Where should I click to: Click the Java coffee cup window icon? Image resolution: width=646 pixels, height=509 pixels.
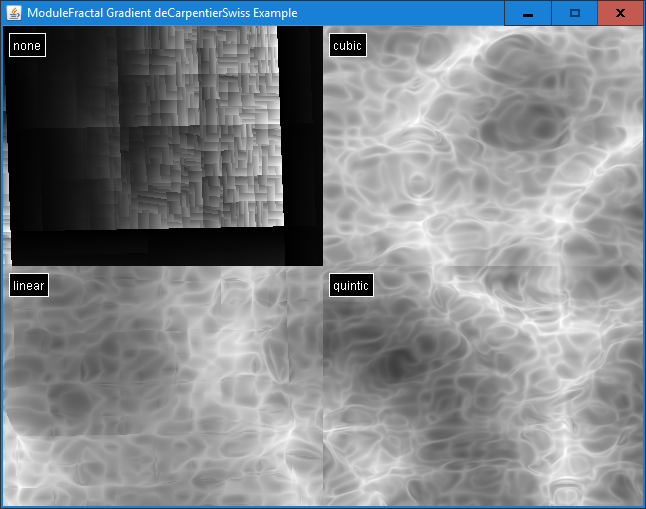14,13
